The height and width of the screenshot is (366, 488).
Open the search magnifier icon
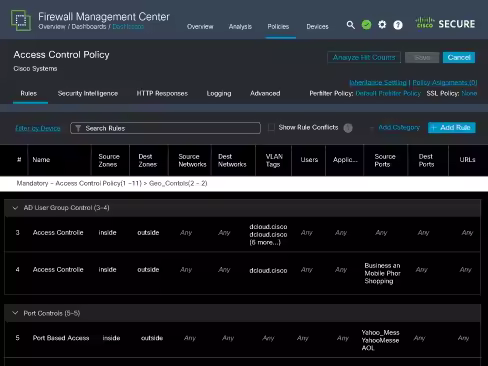(350, 25)
